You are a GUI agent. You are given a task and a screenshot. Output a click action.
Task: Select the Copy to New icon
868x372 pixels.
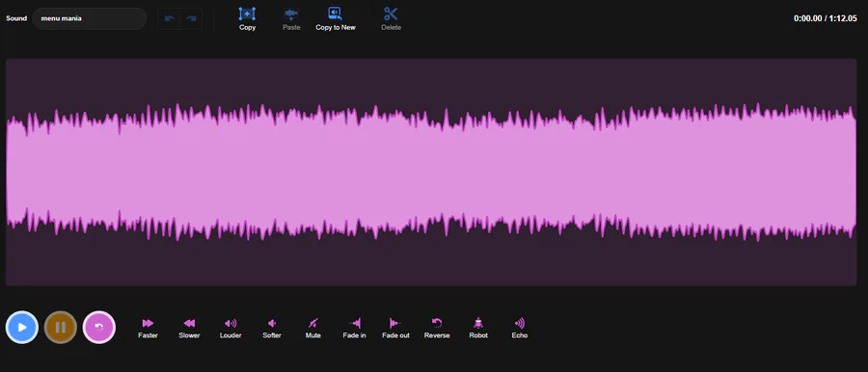pos(335,13)
